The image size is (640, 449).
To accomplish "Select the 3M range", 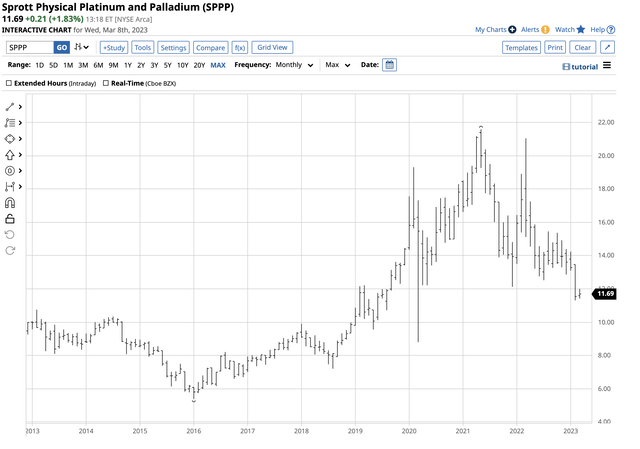I will 83,65.
